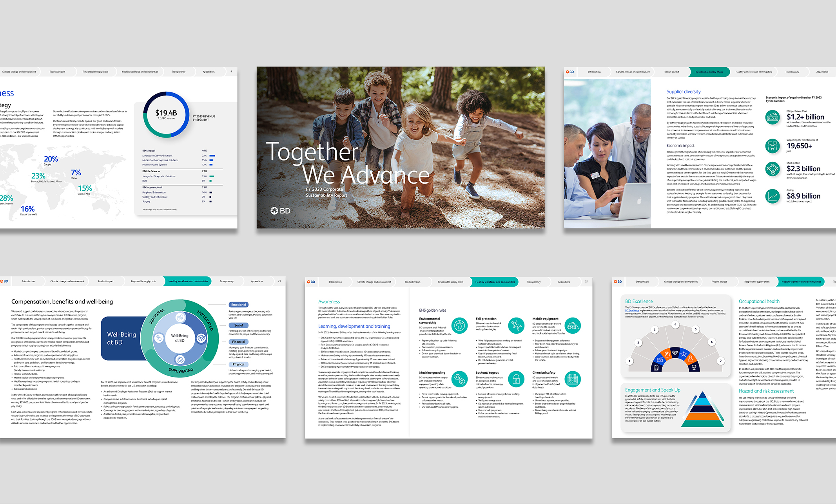836x504 pixels.
Task: Click the 'BD Excellence' underlined link in the paragraph
Action: click(632, 311)
